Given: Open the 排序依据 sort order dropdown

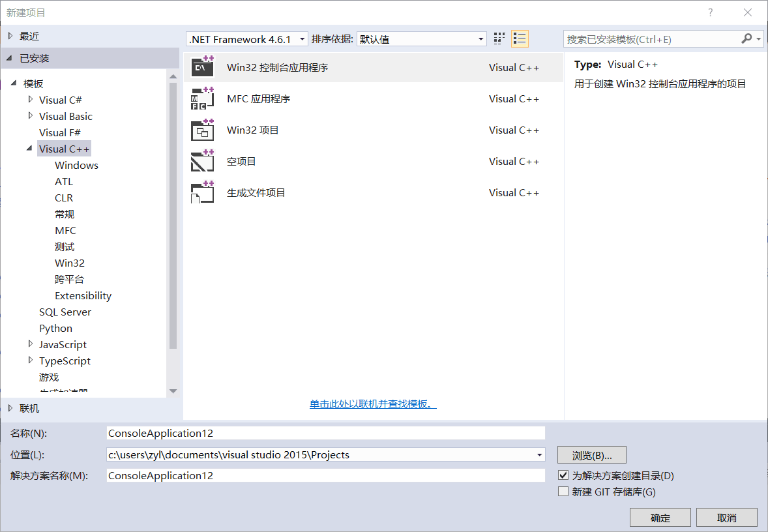Looking at the screenshot, I should click(x=480, y=38).
